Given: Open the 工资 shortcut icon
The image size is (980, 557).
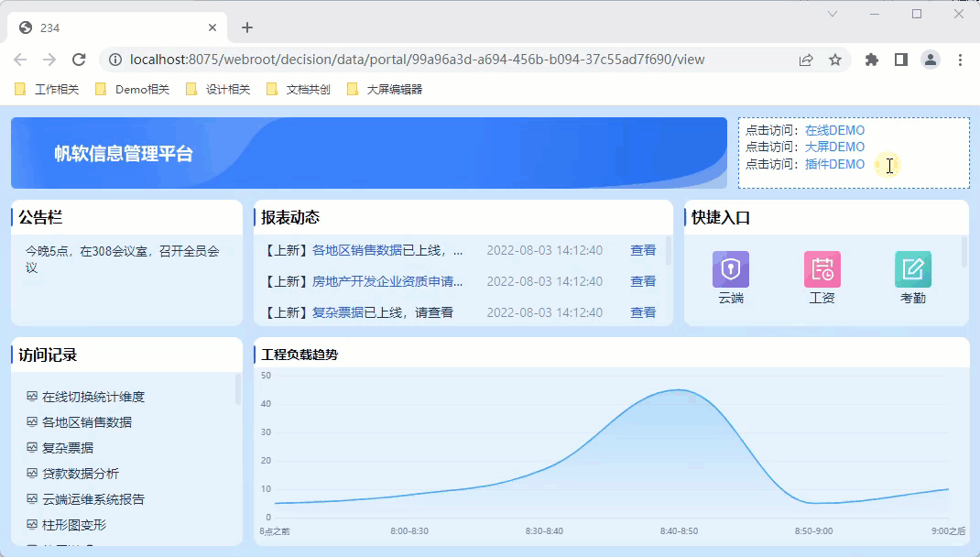Looking at the screenshot, I should pos(822,269).
